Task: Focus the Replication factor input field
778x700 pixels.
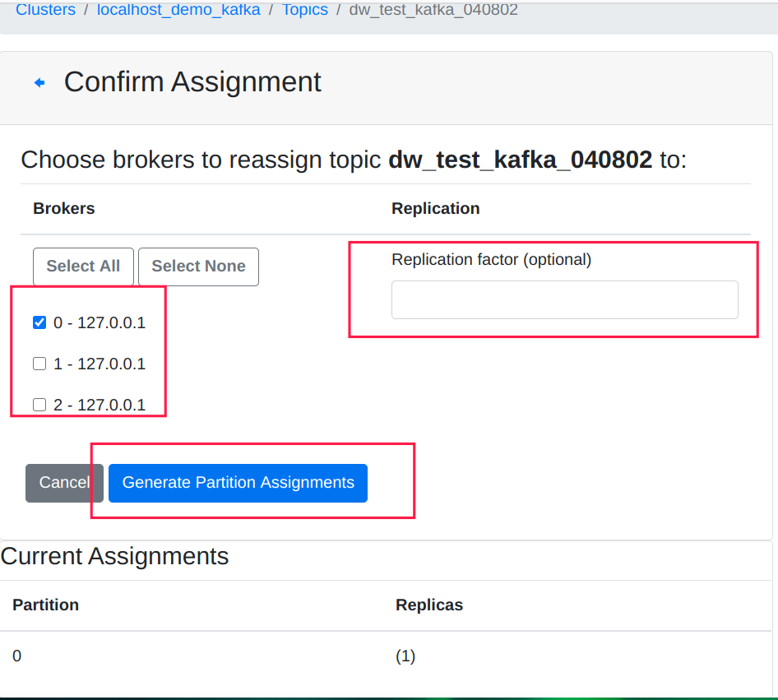Action: pyautogui.click(x=564, y=299)
